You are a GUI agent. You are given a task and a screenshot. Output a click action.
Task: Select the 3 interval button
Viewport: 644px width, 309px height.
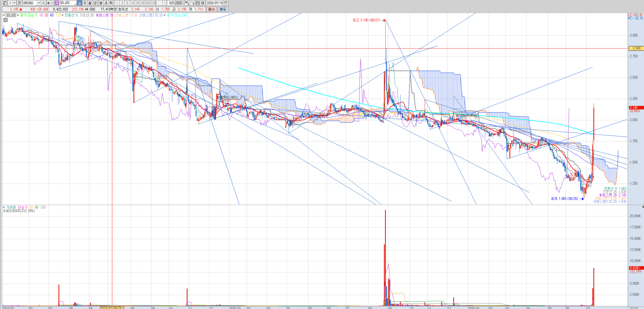pyautogui.click(x=122, y=3)
